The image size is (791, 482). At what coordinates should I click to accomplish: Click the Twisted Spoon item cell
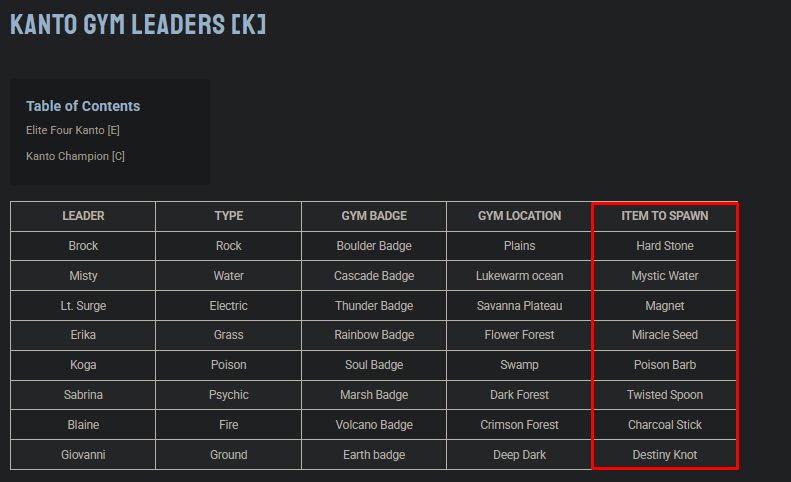click(x=664, y=395)
